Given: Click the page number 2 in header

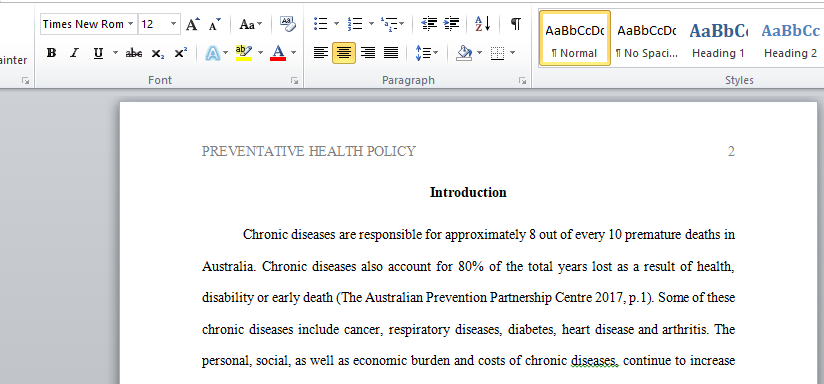Looking at the screenshot, I should tap(731, 152).
